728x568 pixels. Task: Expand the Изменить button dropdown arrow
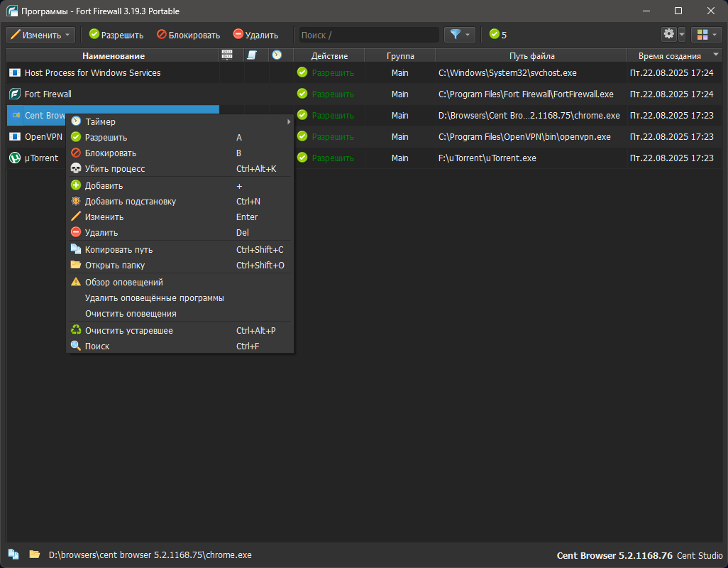68,35
